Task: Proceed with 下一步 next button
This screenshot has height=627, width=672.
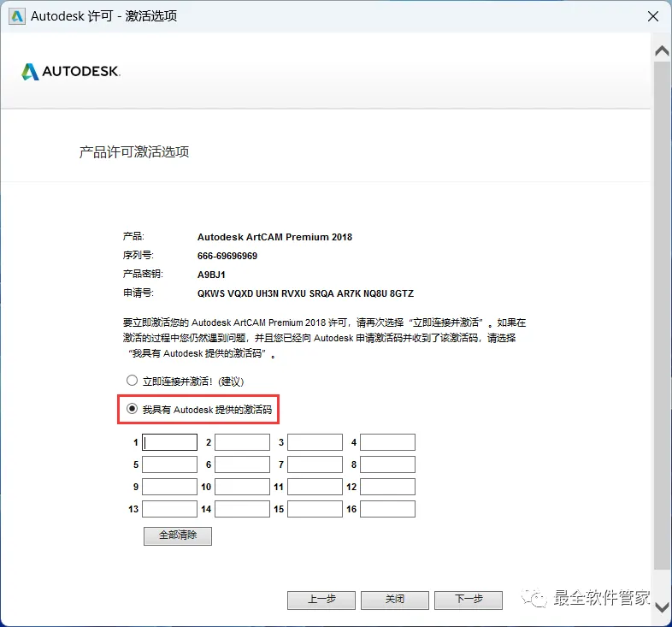Action: [x=469, y=600]
